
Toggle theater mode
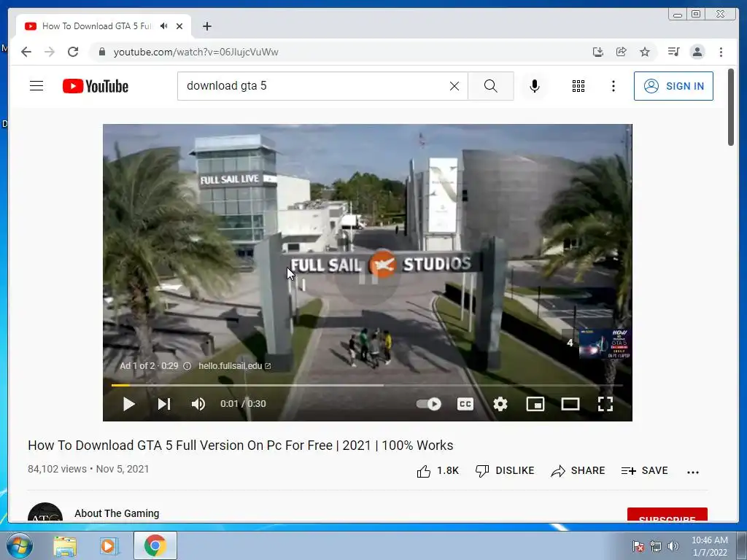tap(570, 404)
